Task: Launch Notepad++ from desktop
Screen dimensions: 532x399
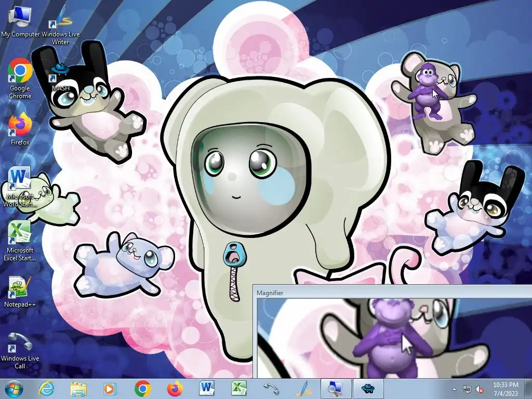Action: coord(20,292)
